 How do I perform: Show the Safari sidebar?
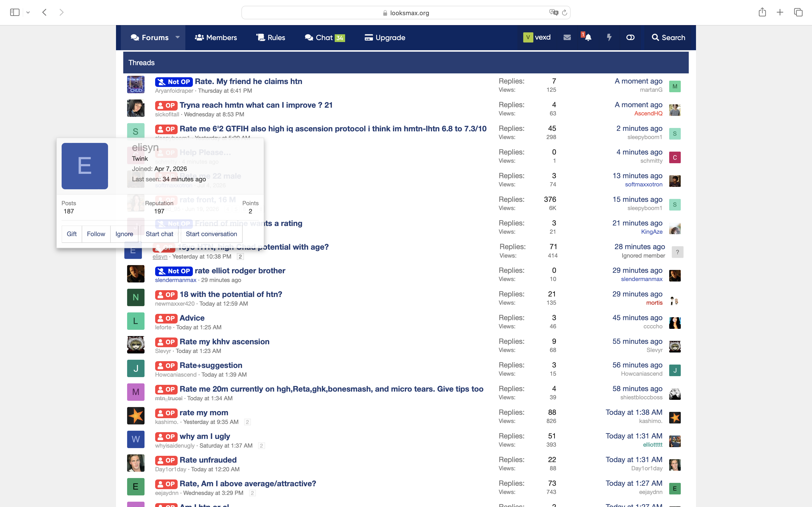coord(15,12)
